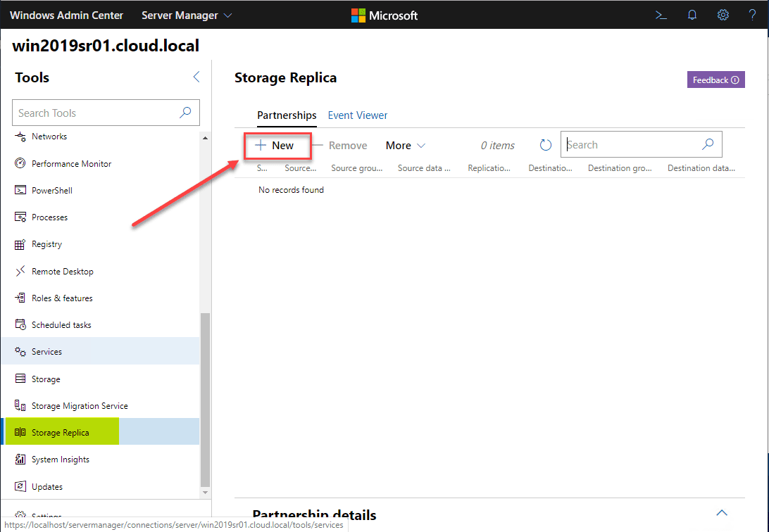Open Storage Migration Service tool

point(79,406)
